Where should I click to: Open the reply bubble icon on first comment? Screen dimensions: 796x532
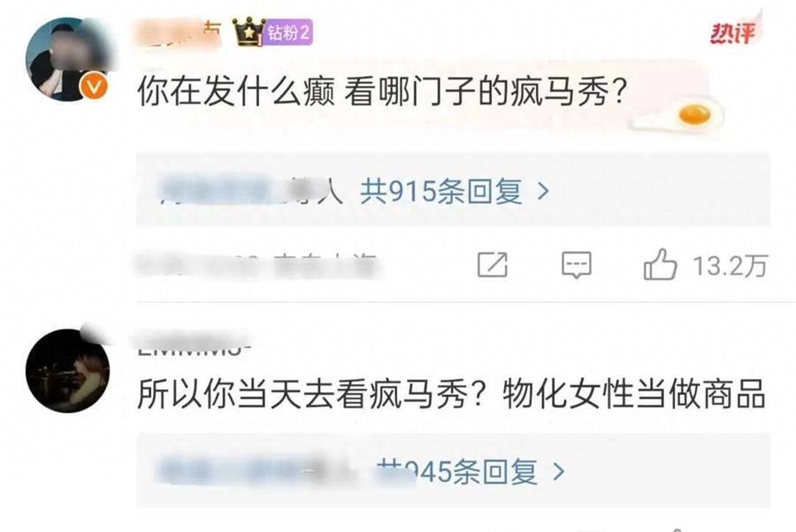576,264
